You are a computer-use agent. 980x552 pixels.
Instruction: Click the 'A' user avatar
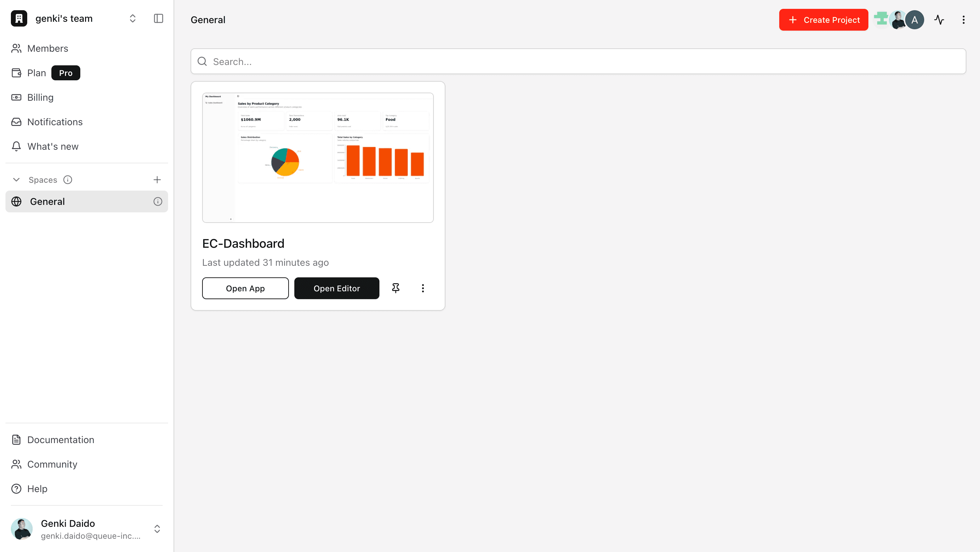click(x=915, y=20)
